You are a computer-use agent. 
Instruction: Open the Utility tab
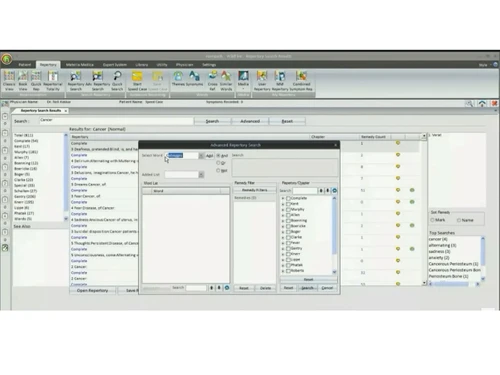[162, 65]
